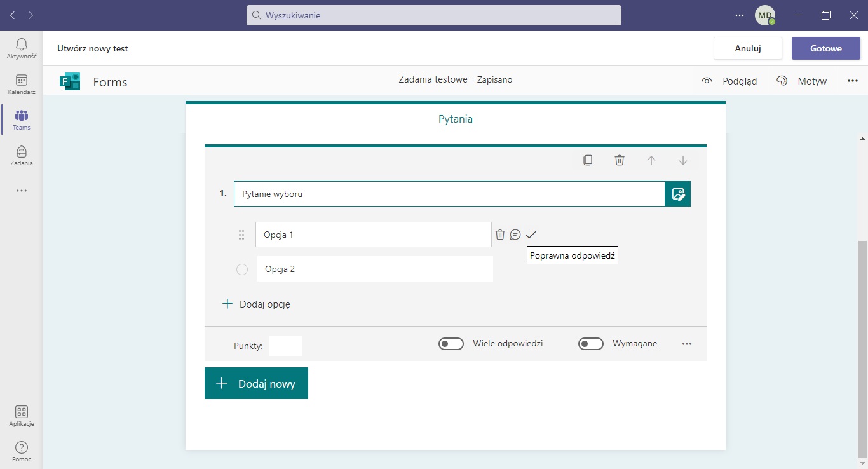Viewport: 868px width, 469px height.
Task: Open more question settings next to Wymagane
Action: [686, 344]
